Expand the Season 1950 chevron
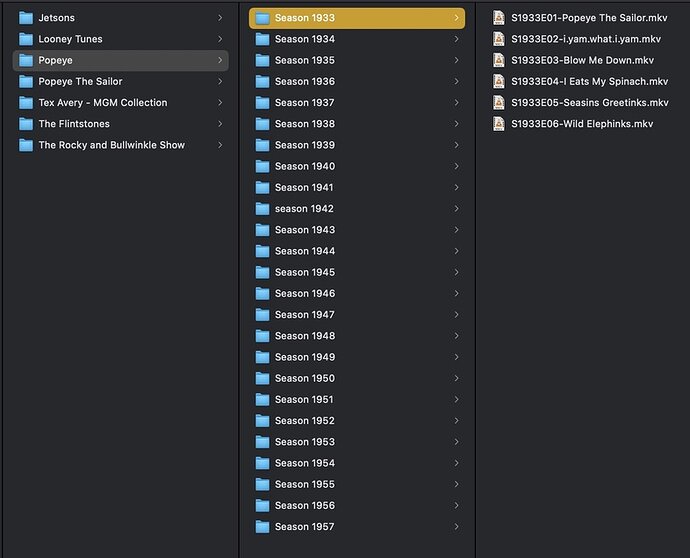The width and height of the screenshot is (690, 558). [x=456, y=378]
